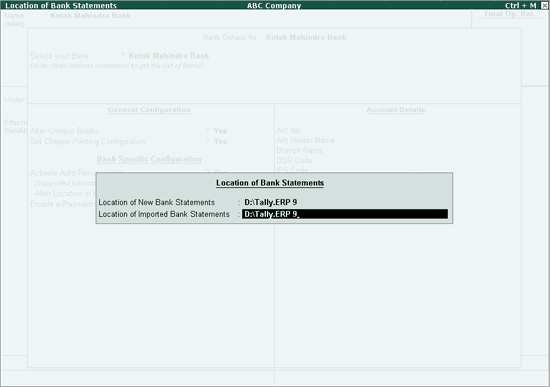550x387 pixels.
Task: Click the Select your Bank label
Action: [60, 56]
